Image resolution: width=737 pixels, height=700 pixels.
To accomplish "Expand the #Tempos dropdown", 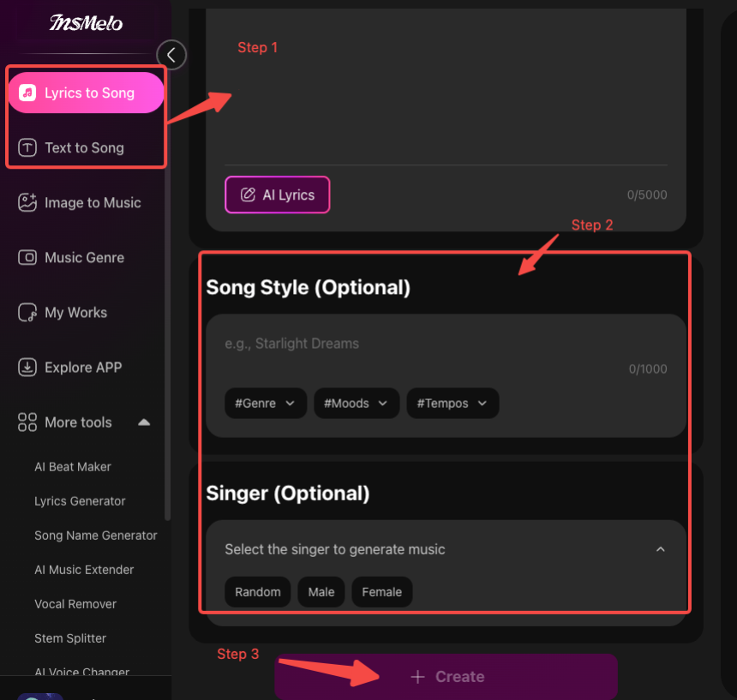I will point(452,404).
